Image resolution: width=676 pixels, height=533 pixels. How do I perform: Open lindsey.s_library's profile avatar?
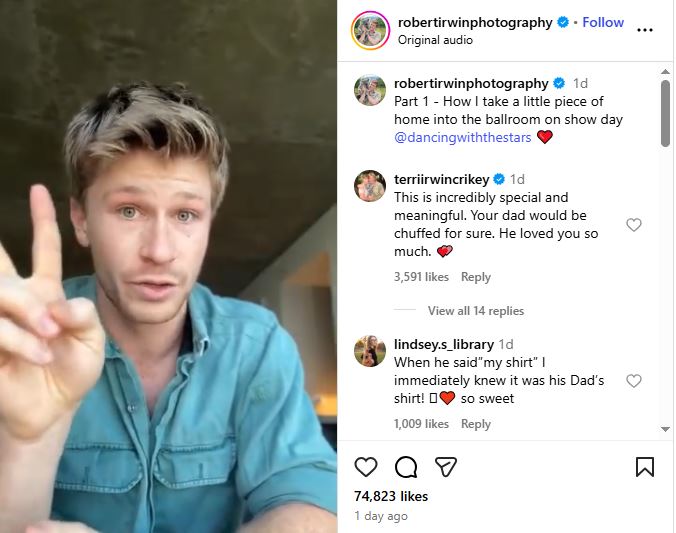[x=369, y=351]
